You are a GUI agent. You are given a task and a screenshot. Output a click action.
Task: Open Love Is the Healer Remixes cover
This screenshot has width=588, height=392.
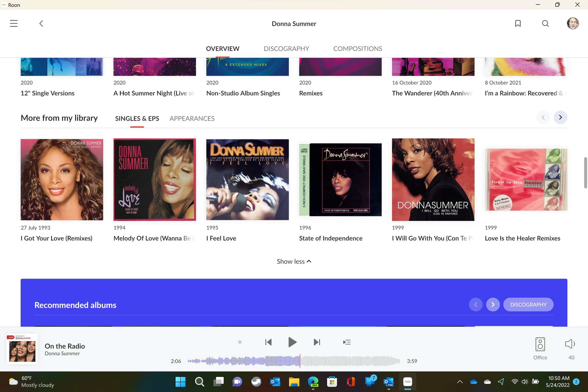pyautogui.click(x=526, y=180)
